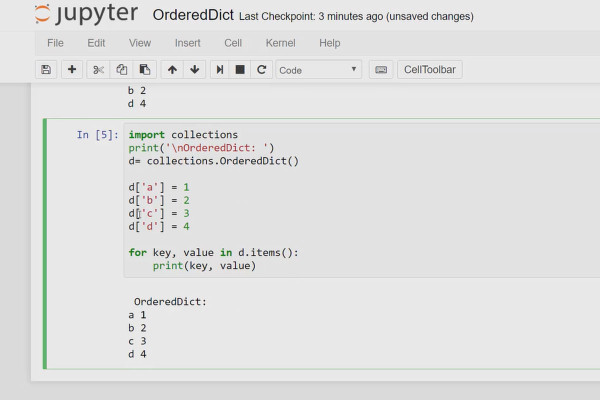Click the collections.OrderedDict() assignment line

214,161
